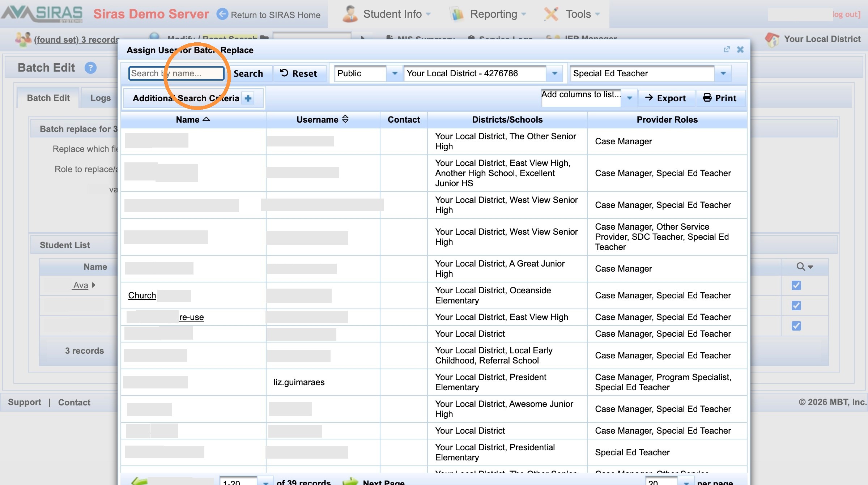Switch to the Batch Edit tab
The width and height of the screenshot is (868, 485).
click(x=48, y=98)
